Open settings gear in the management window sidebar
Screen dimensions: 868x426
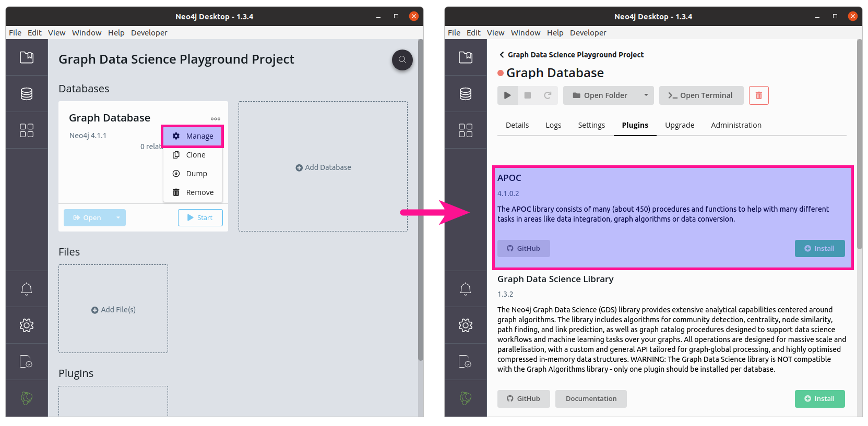[466, 325]
